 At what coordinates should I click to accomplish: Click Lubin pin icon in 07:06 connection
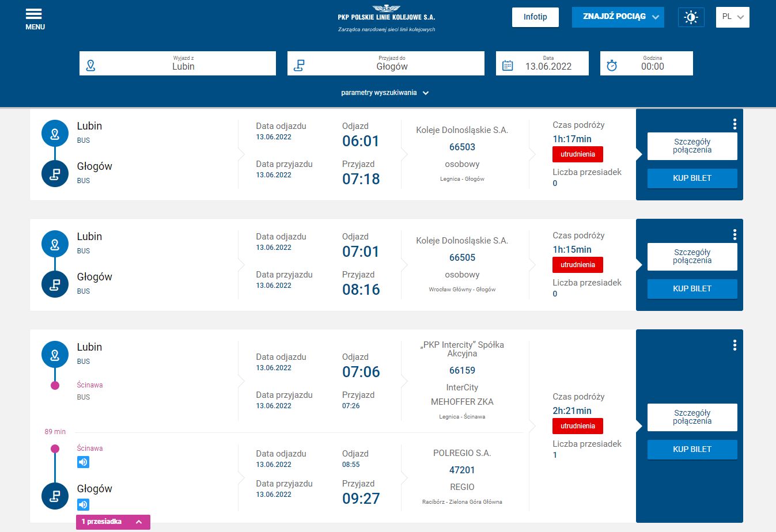[55, 355]
